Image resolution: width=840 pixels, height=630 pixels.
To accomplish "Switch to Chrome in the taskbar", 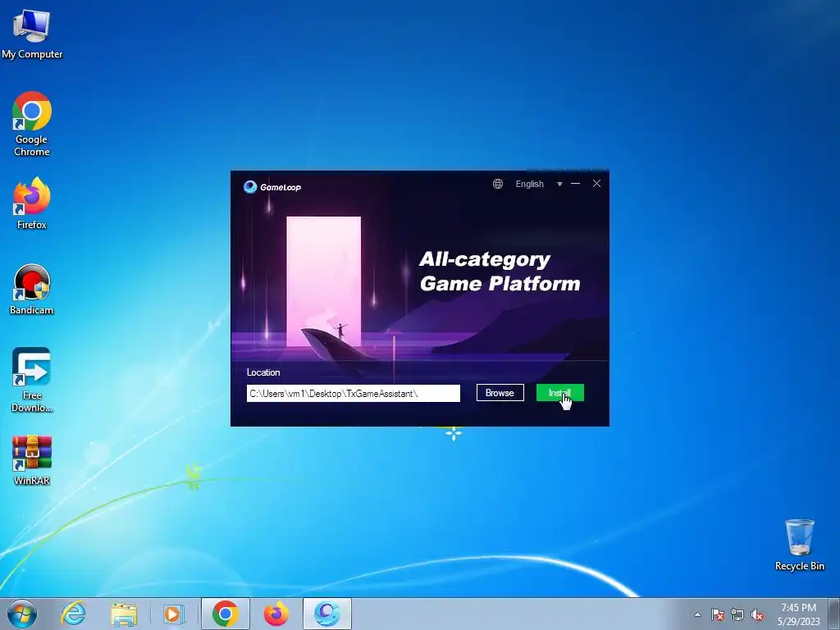I will pyautogui.click(x=226, y=614).
